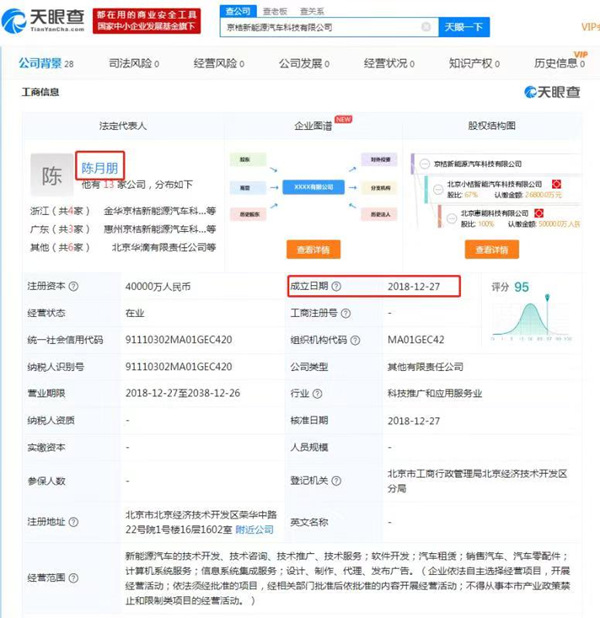
Task: Click the 科技推广和应用服务业 industry value
Action: point(435,393)
